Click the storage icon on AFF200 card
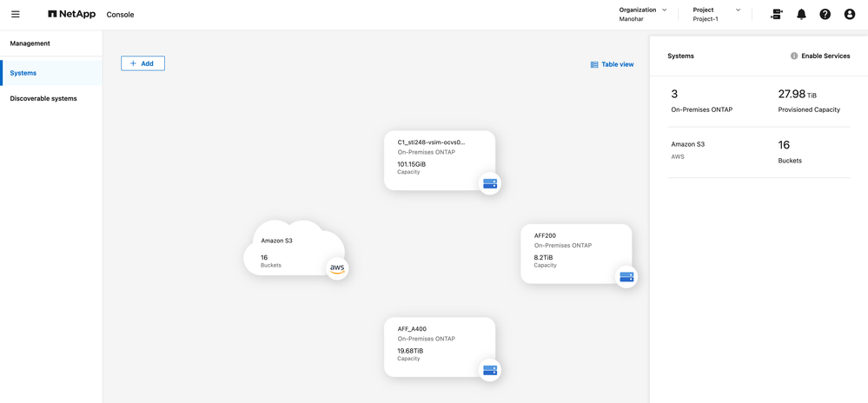The image size is (868, 403). point(626,277)
